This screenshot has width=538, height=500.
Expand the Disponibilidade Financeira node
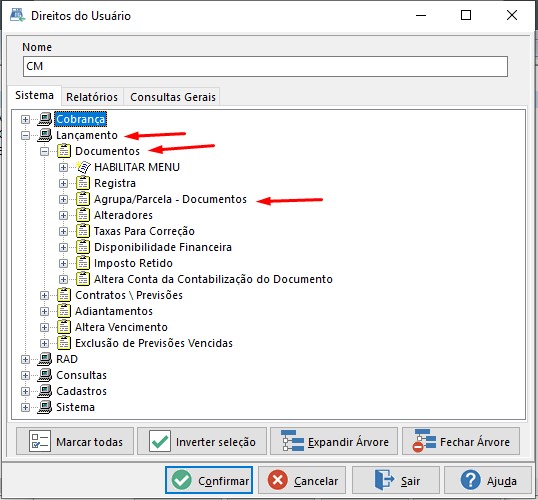click(x=63, y=247)
